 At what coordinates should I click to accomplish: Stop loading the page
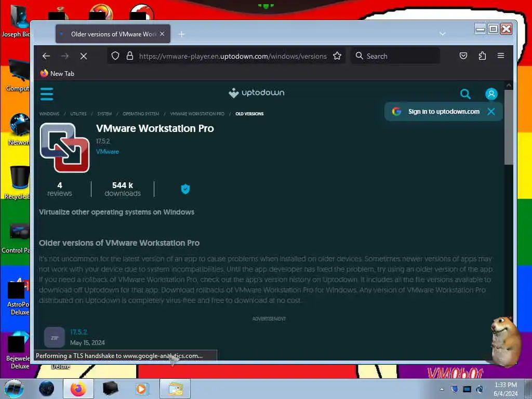pyautogui.click(x=84, y=56)
